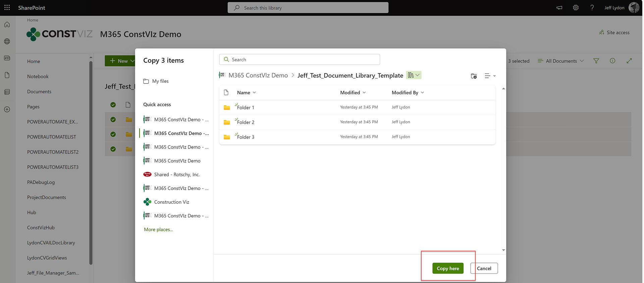The image size is (644, 283).
Task: Select My files location
Action: [156, 81]
